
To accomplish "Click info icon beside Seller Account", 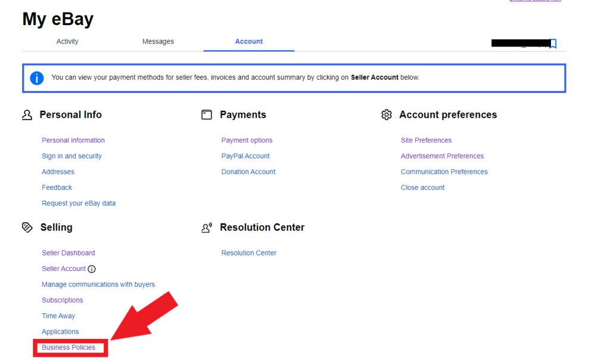I will [x=92, y=269].
